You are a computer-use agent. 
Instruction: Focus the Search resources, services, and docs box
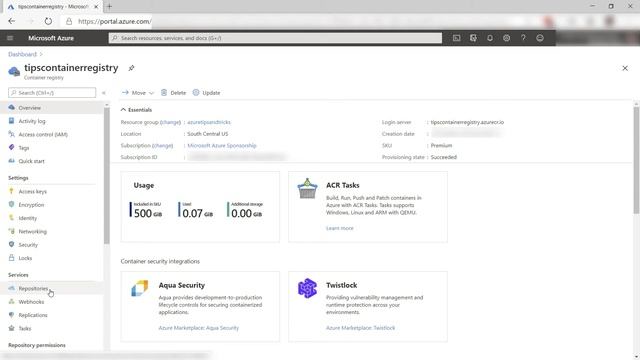click(275, 38)
